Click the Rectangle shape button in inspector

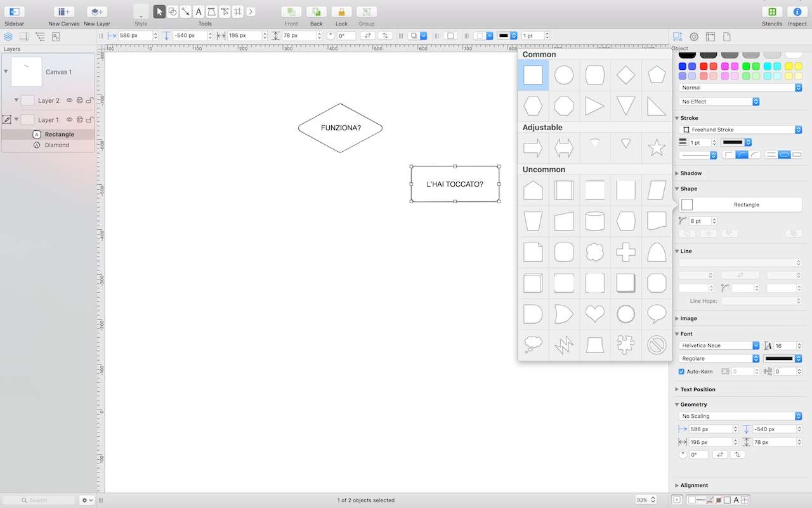740,204
